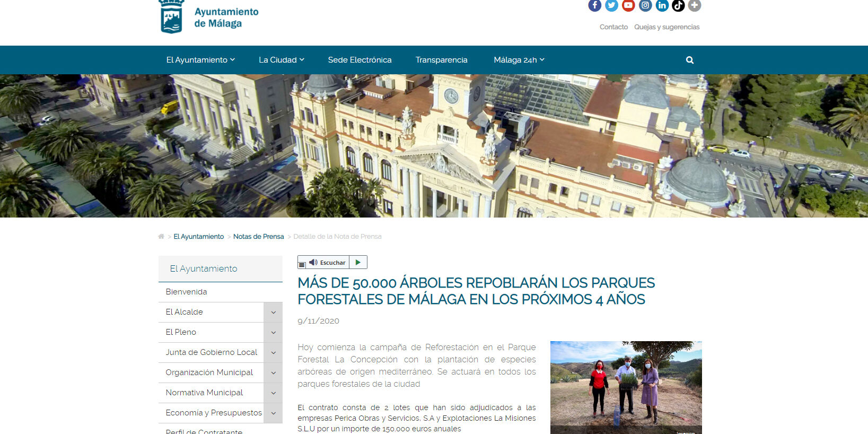Expand El Alcalde submenu chevron
Screen dimensions: 868x434
[x=273, y=312]
